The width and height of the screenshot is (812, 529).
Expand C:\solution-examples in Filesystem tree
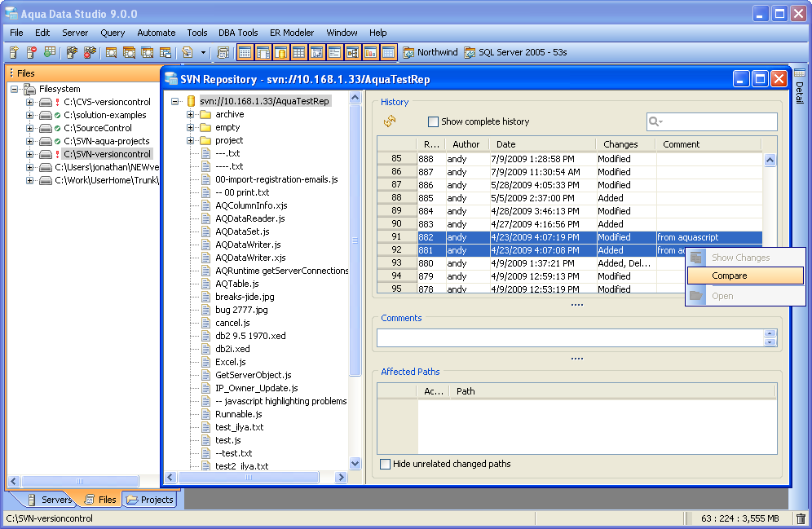(30, 116)
